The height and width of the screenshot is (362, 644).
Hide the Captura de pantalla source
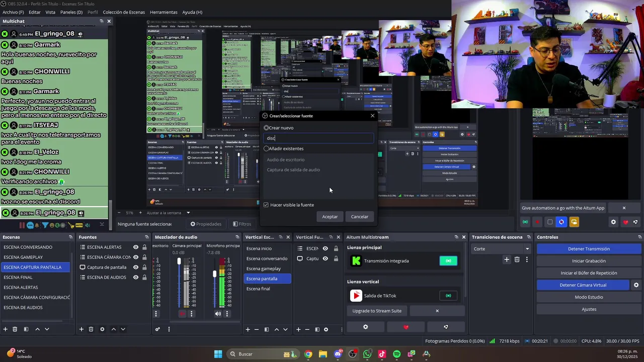coord(136,267)
